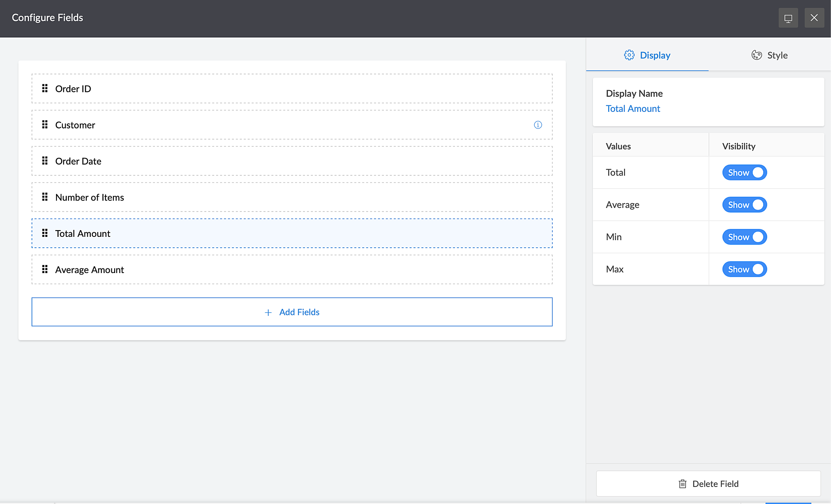Open the Display tab
Screen dimensions: 831x504
[647, 55]
